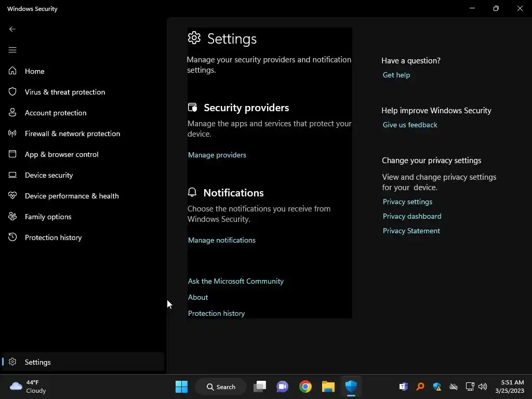Click Protection history link in main pane
Viewport: 532px width, 399px height.
[216, 313]
